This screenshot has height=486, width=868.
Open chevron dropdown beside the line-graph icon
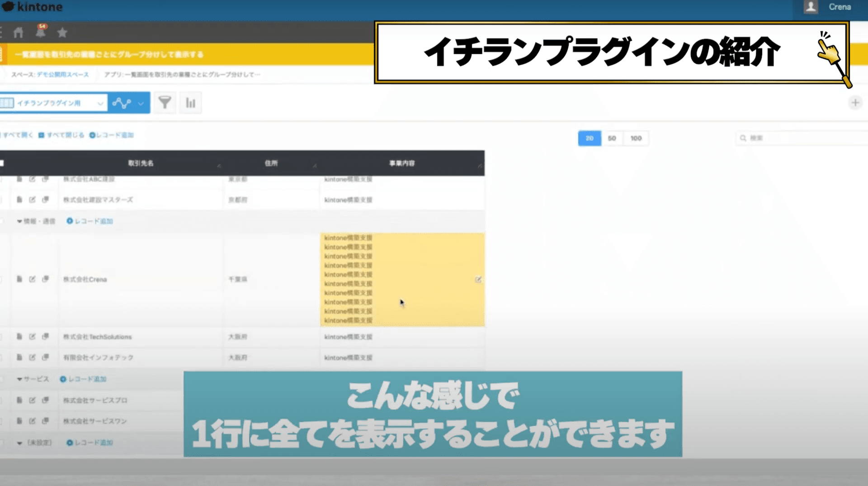pos(141,104)
